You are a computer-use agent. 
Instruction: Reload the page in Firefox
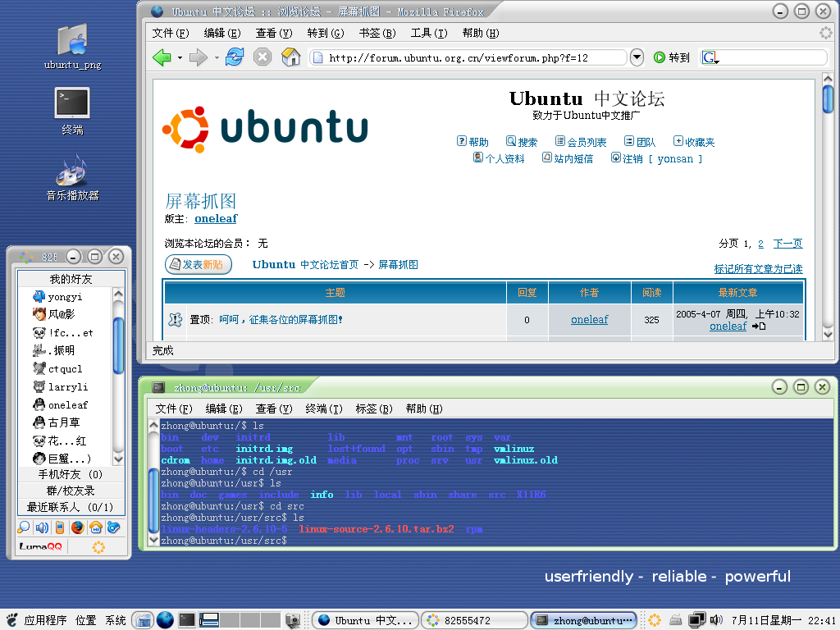234,57
